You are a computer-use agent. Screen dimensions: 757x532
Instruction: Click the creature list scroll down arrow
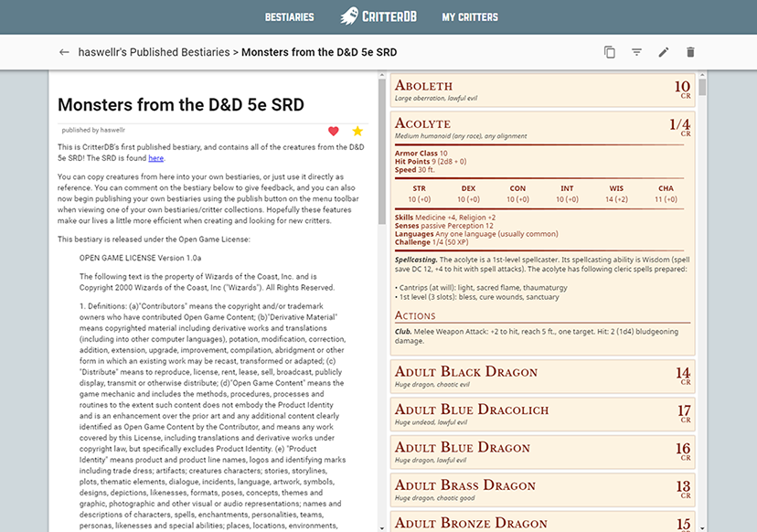pos(702,528)
